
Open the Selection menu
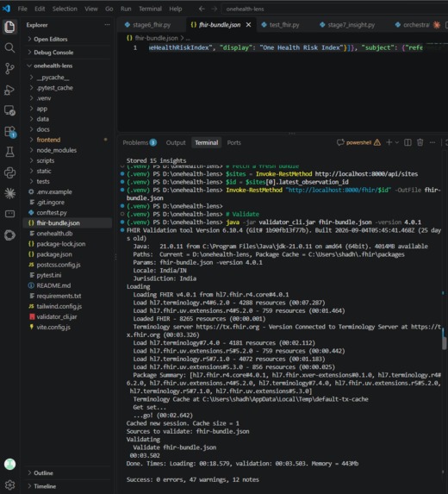click(x=65, y=9)
